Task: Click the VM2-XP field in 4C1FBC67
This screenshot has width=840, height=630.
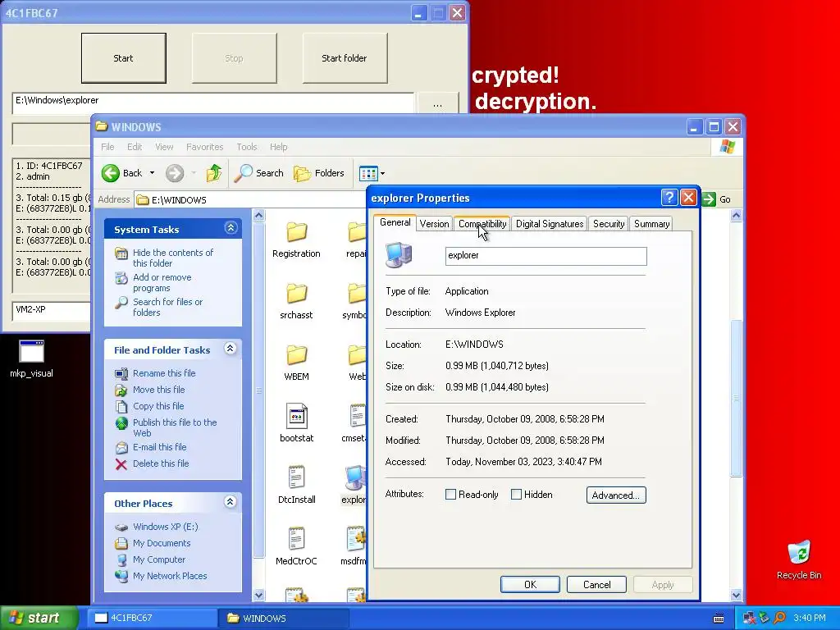Action: click(x=52, y=311)
